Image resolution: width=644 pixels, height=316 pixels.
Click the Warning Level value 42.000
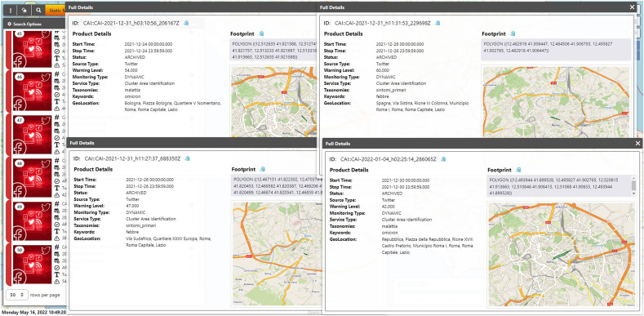point(389,207)
